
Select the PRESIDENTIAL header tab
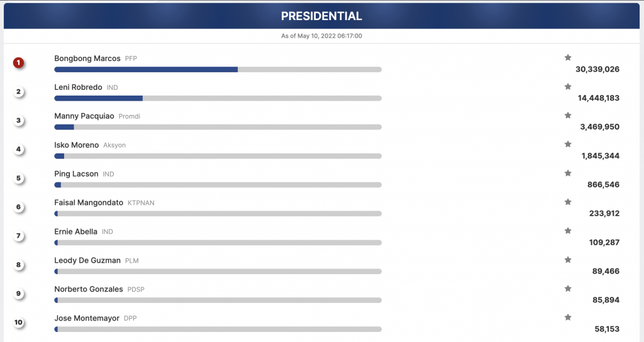(x=321, y=16)
